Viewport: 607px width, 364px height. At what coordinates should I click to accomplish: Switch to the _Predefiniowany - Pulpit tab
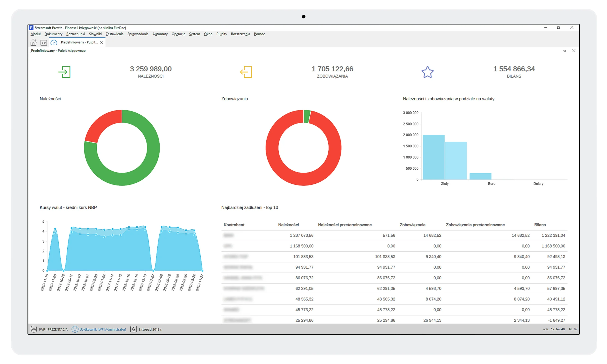(78, 42)
